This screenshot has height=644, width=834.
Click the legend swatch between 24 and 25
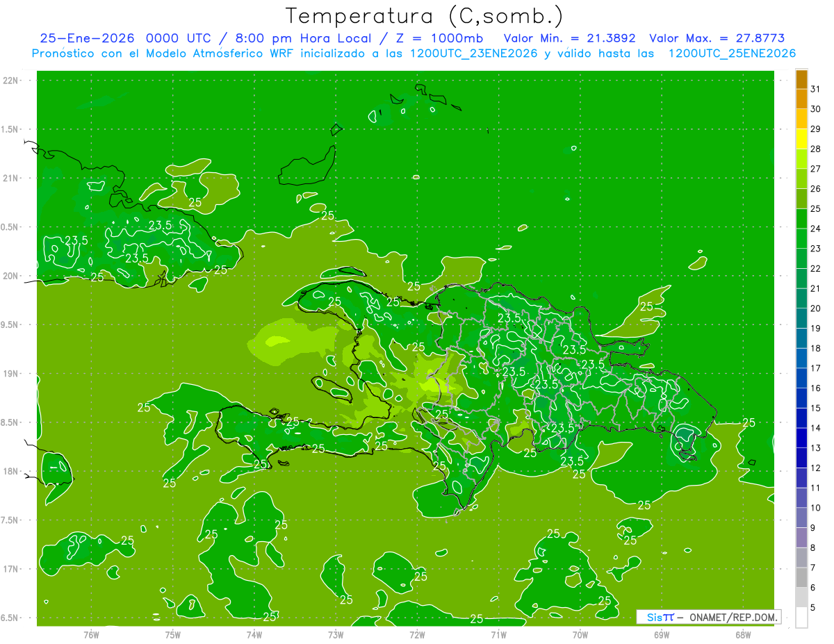pyautogui.click(x=801, y=218)
